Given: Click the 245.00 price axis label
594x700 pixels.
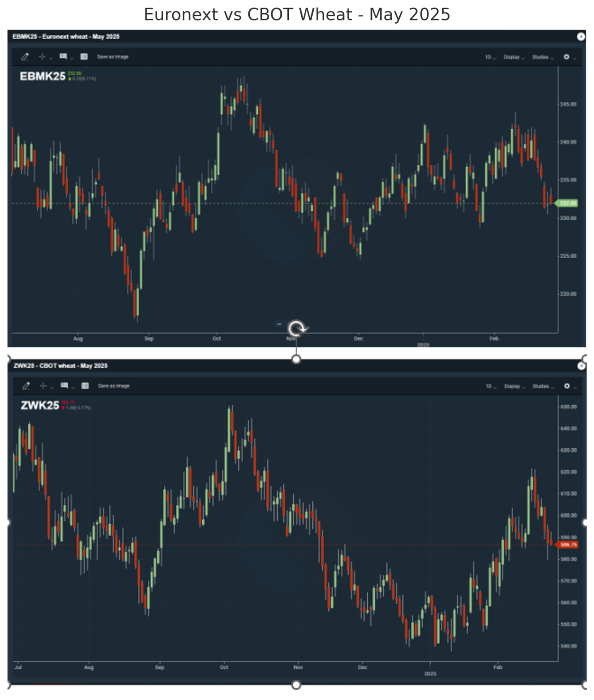Looking at the screenshot, I should [568, 104].
